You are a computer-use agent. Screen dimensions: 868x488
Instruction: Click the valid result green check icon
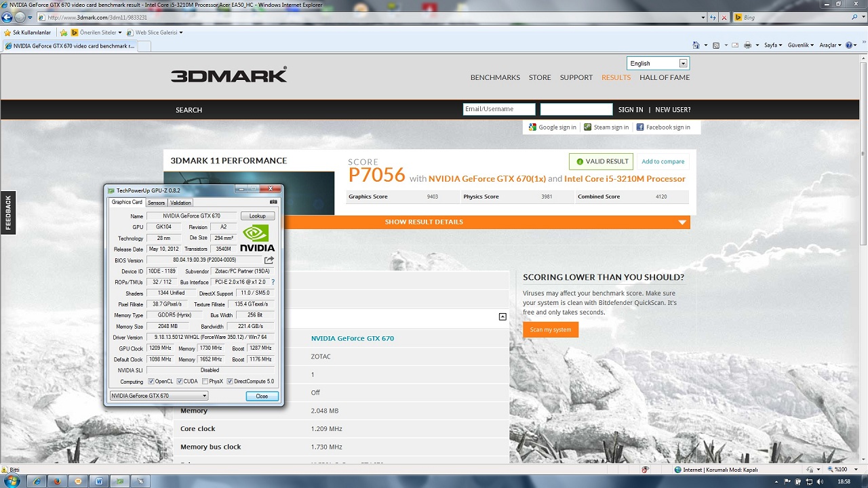tap(580, 161)
